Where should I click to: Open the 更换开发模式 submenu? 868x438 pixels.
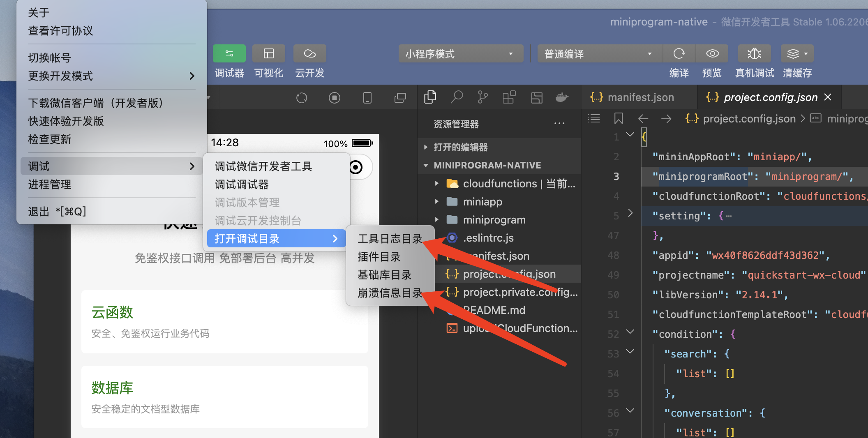coord(111,76)
